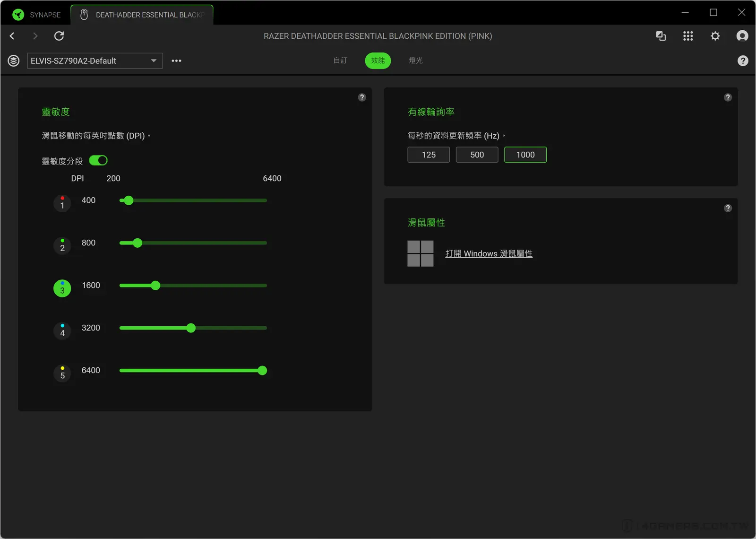Screen dimensions: 756x539
Task: Open the profile options three-dot menu
Action: pos(176,61)
